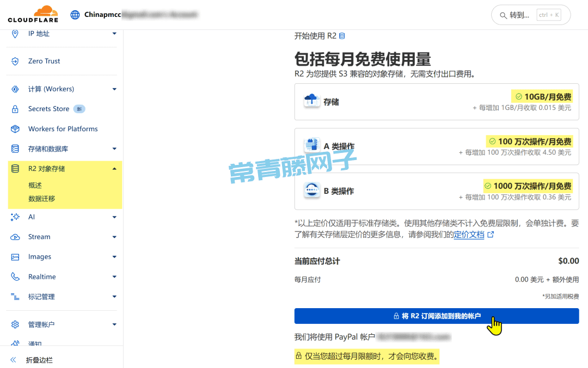Expand the 标记管理 section arrow
The height and width of the screenshot is (368, 588).
pyautogui.click(x=114, y=297)
